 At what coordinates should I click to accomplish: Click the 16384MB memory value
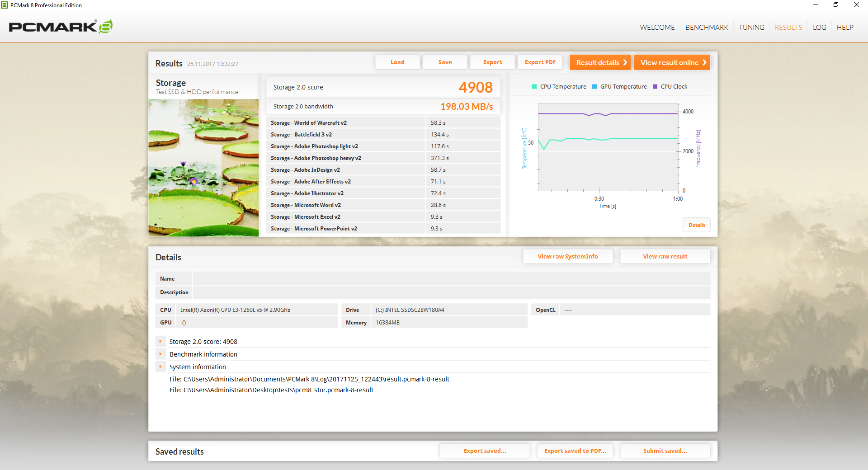(387, 323)
